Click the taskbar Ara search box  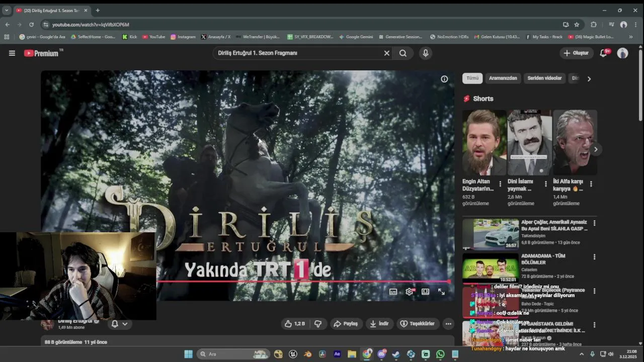[x=233, y=354]
